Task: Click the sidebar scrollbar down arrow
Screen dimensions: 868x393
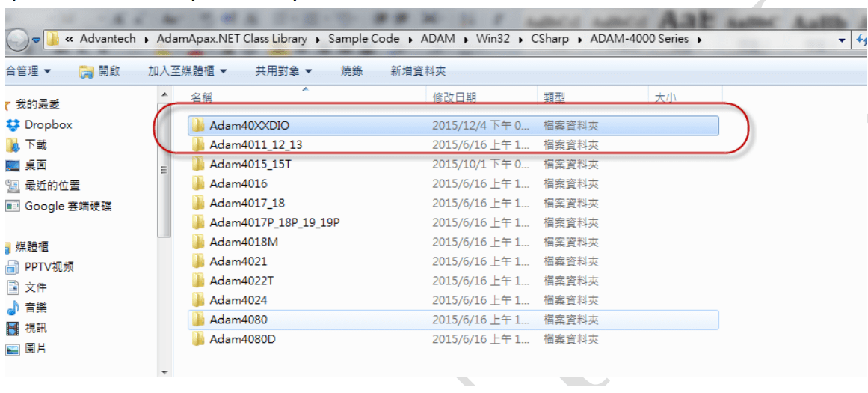Action: [x=164, y=372]
